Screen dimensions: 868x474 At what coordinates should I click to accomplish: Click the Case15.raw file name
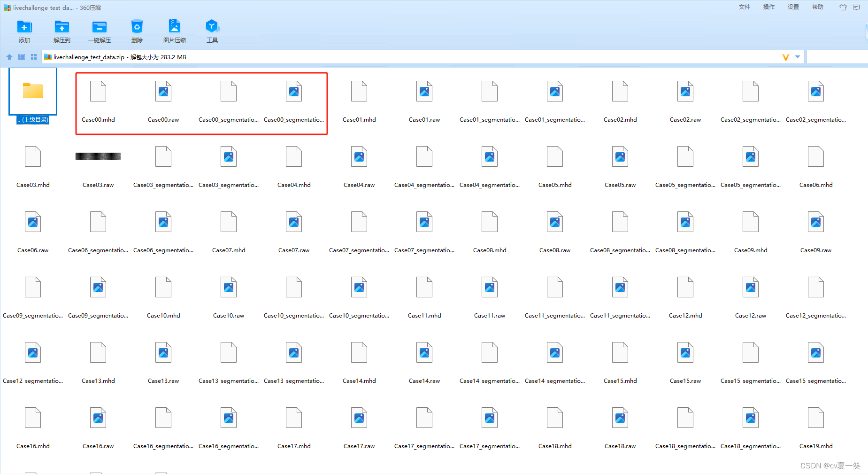pos(685,381)
